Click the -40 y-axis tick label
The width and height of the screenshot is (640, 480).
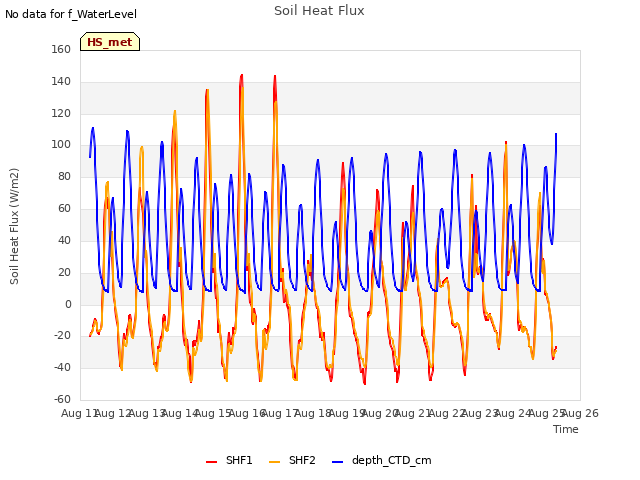(62, 367)
